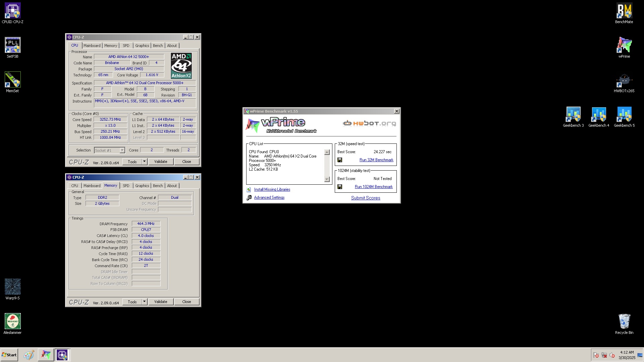Screen dimensions: 644x362
Task: Click Advanced Settings link
Action: pos(269,197)
